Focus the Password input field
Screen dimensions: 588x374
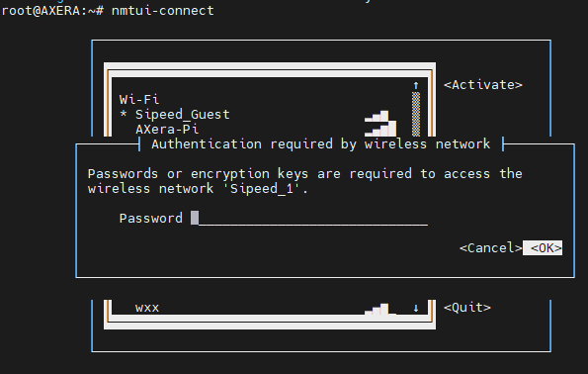(309, 218)
